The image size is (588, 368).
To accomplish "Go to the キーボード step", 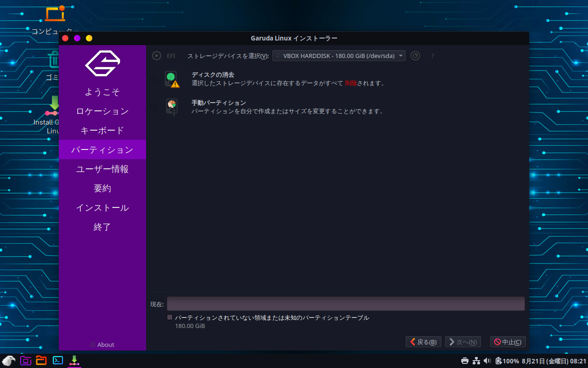I will point(102,131).
